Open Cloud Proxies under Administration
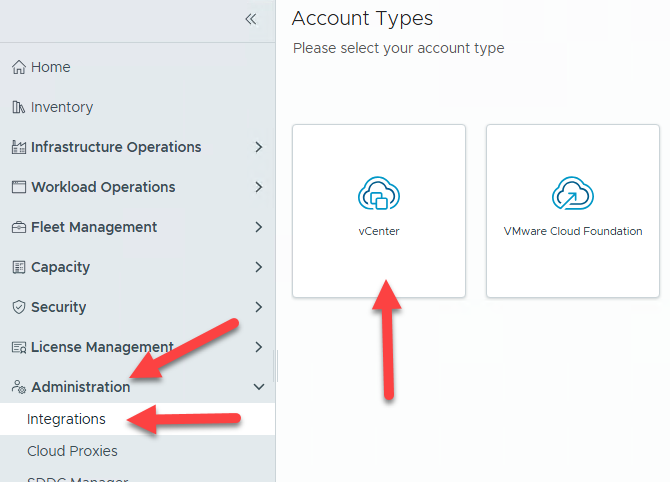670x482 pixels. coord(72,451)
